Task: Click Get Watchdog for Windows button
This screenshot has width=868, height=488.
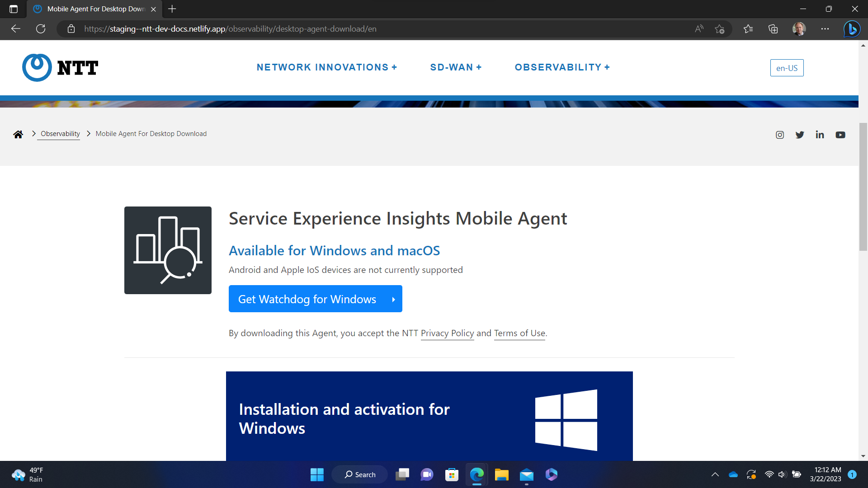Action: tap(316, 299)
